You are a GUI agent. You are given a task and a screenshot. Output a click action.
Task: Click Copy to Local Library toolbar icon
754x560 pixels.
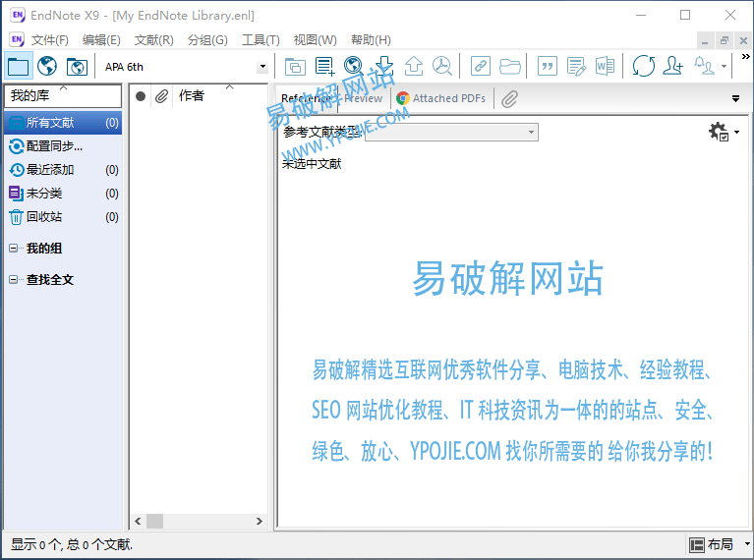(x=295, y=67)
